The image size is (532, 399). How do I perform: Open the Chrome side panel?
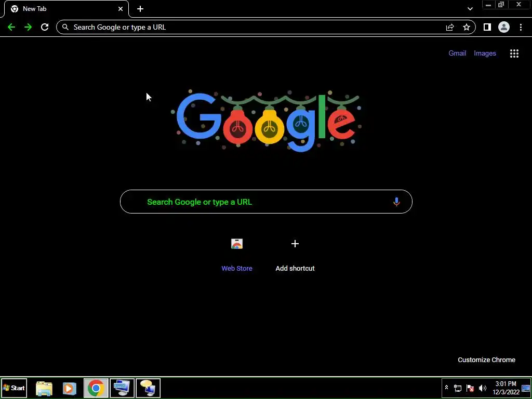pos(487,27)
